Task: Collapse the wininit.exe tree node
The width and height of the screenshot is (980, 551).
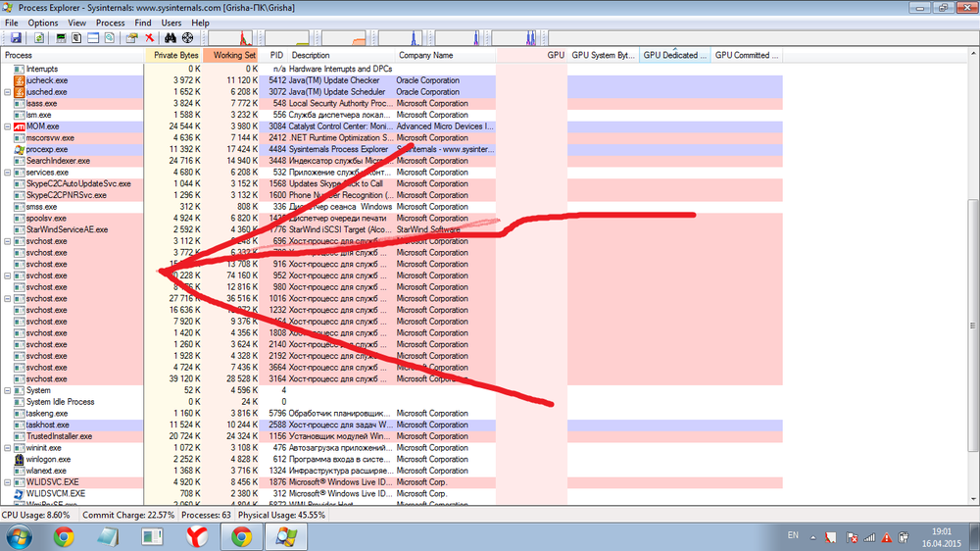Action: pos(8,448)
